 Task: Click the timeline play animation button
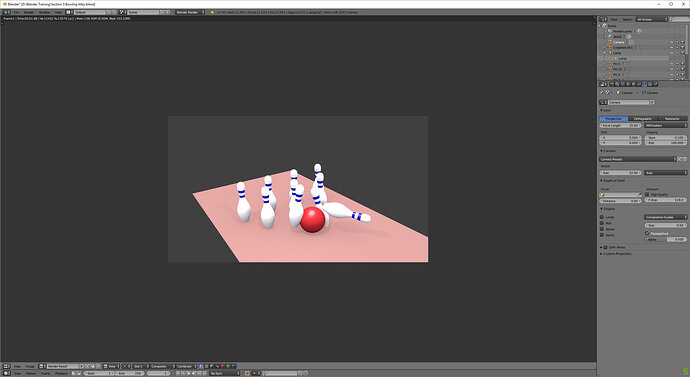(194, 373)
